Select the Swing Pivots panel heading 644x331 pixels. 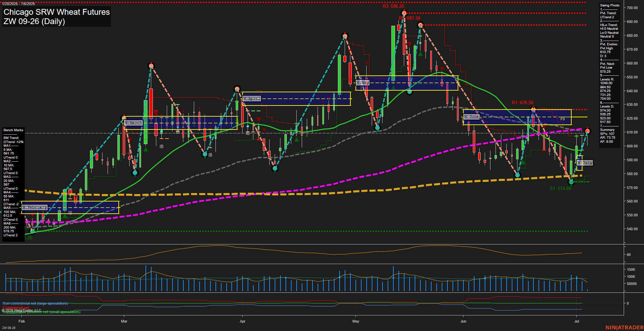pyautogui.click(x=609, y=5)
